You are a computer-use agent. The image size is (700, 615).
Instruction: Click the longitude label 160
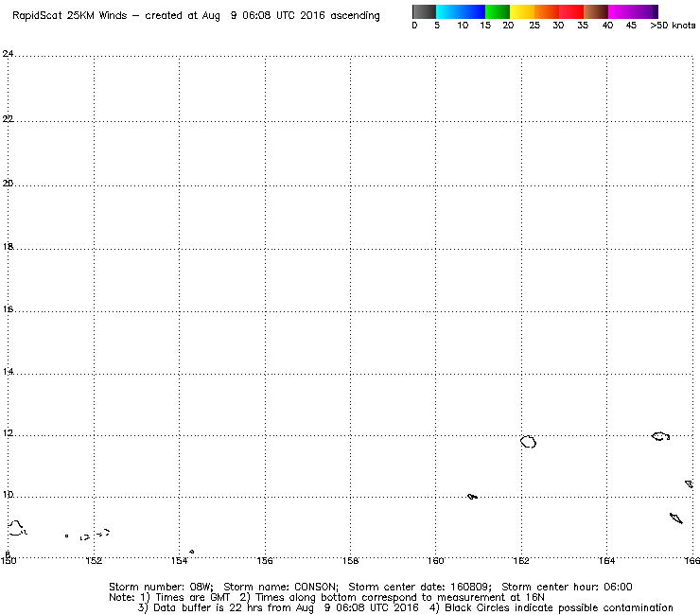point(436,561)
